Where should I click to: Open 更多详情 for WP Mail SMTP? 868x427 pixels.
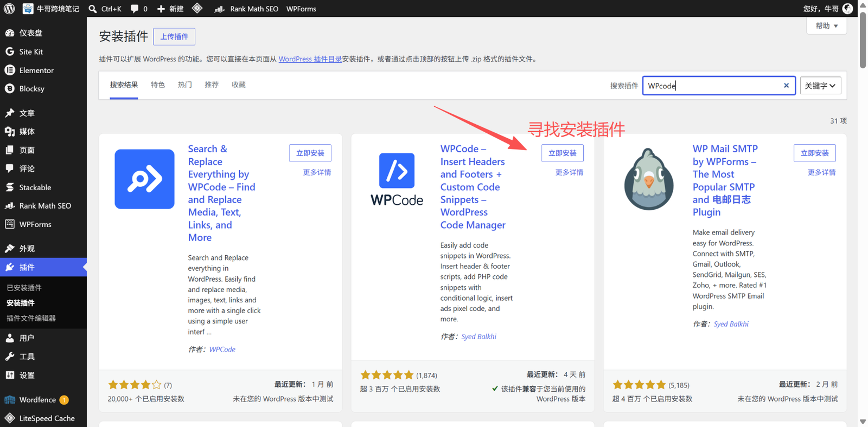click(x=822, y=172)
